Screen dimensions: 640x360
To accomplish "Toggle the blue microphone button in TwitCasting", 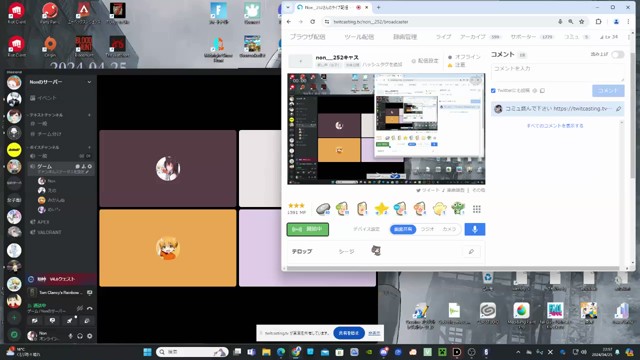I will (475, 229).
